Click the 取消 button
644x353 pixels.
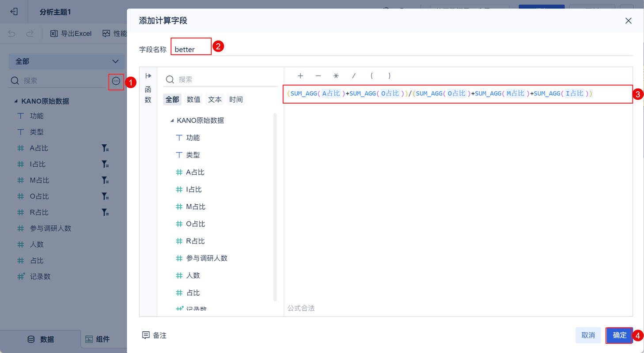pyautogui.click(x=588, y=335)
